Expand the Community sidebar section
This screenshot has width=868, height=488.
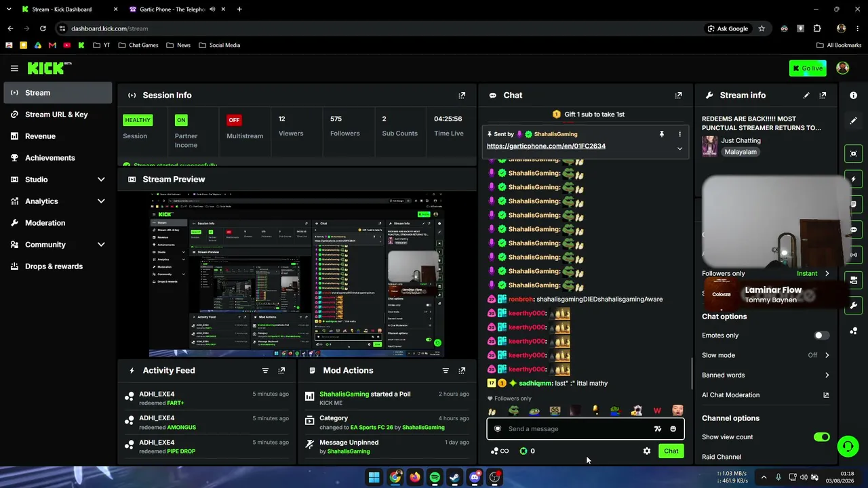(101, 245)
